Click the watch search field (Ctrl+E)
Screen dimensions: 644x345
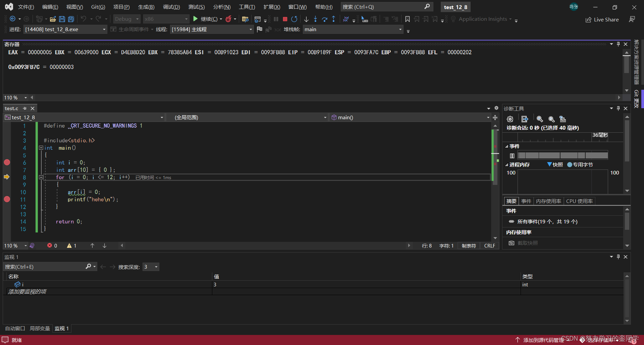pos(45,267)
